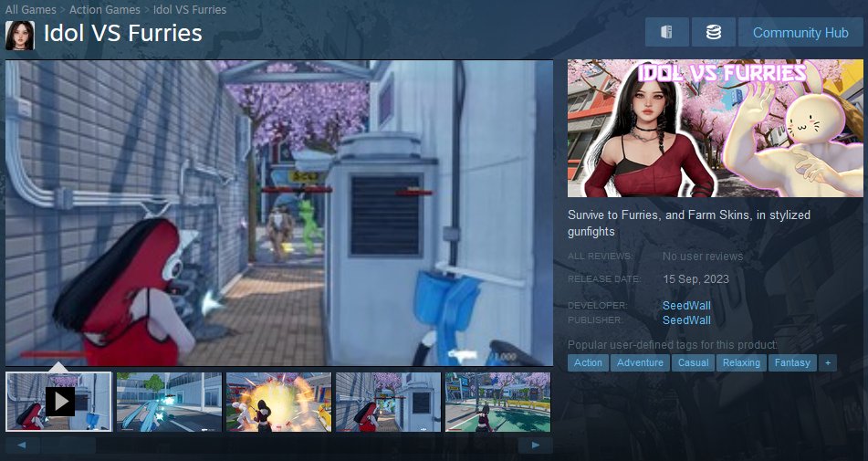Select the fourth thumbnail showing the alley
This screenshot has width=868, height=461.
pos(388,402)
